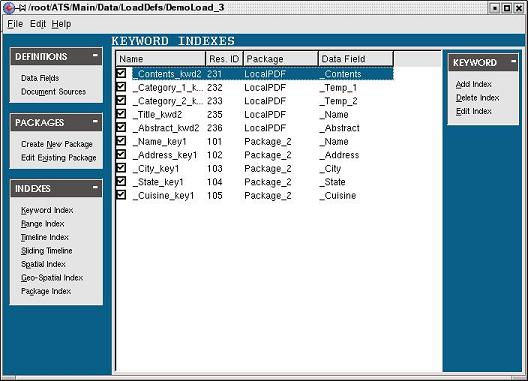528x381 pixels.
Task: Sort by the Data Field column header
Action: coord(356,59)
